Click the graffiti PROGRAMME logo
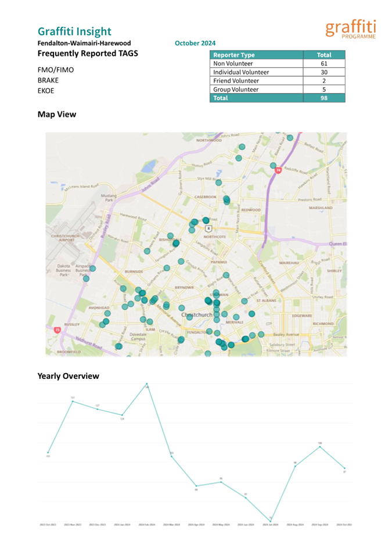The width and height of the screenshot is (392, 555). [x=351, y=29]
